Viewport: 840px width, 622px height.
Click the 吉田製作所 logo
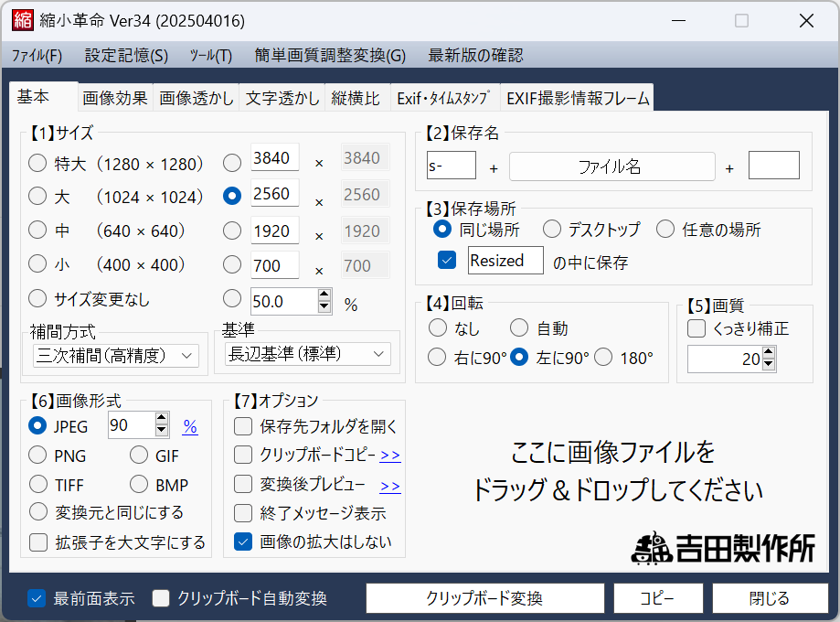point(722,547)
